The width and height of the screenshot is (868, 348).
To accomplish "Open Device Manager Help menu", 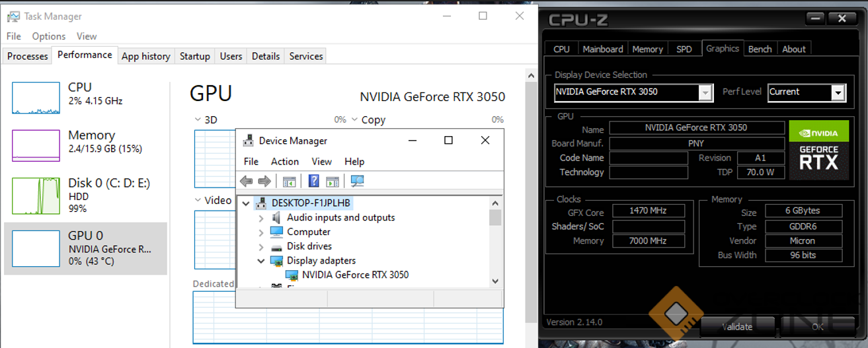I will click(354, 161).
